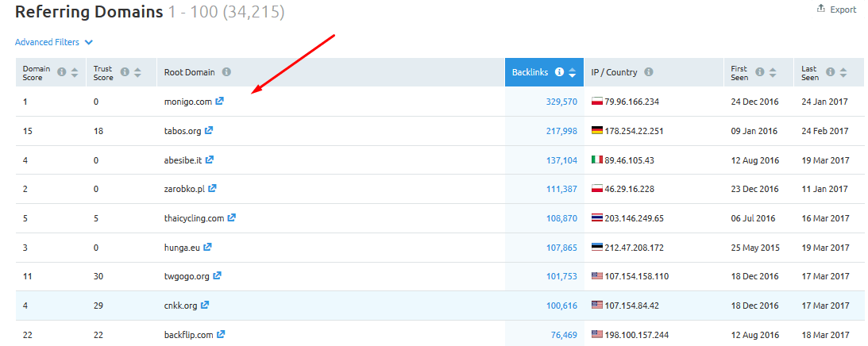Open zarobko.pl external link icon
The width and height of the screenshot is (868, 346).
[212, 189]
